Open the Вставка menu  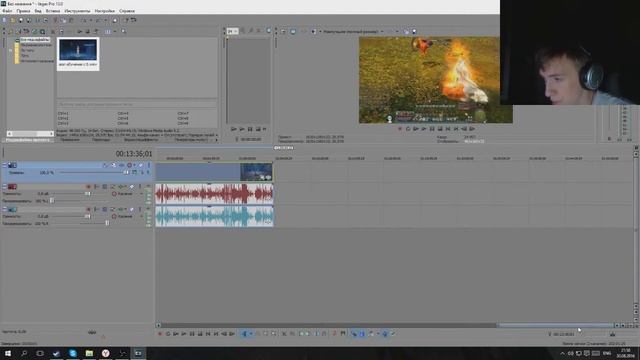click(x=53, y=11)
